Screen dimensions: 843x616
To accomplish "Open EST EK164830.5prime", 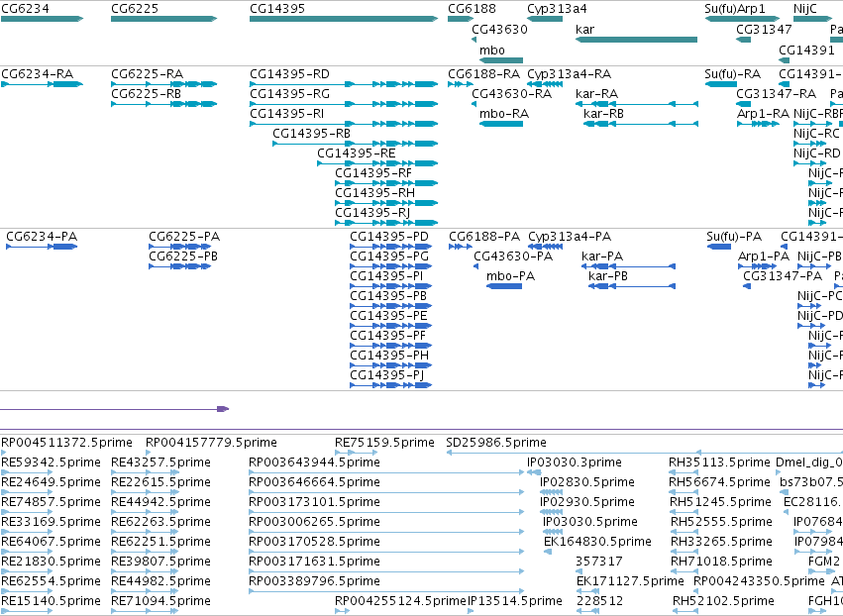I will pos(598,542).
